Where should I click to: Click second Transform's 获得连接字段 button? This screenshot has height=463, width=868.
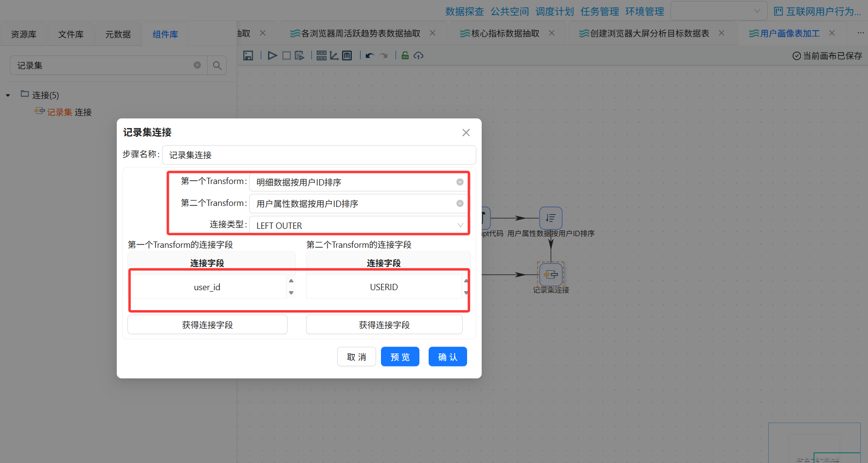pyautogui.click(x=384, y=325)
